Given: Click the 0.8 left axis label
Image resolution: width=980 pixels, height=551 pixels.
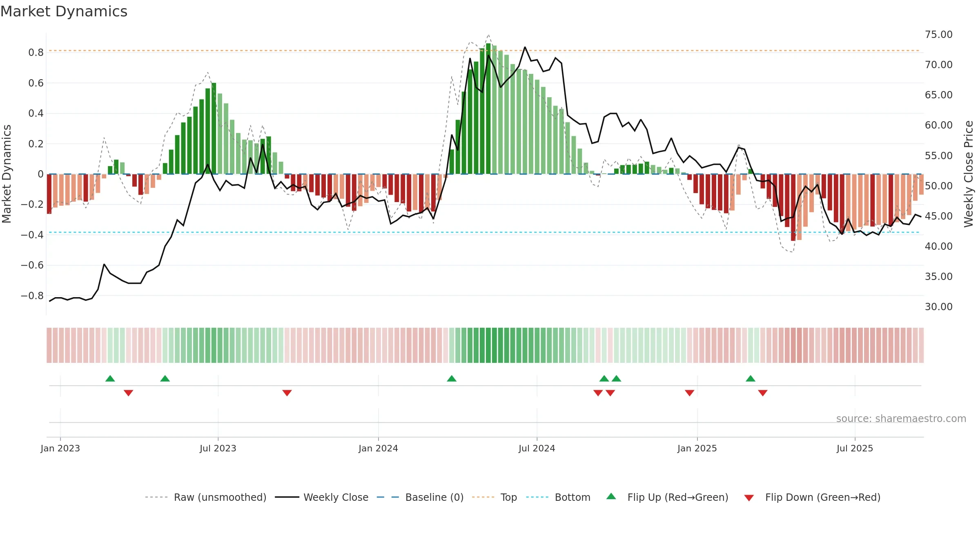Looking at the screenshot, I should (x=36, y=52).
